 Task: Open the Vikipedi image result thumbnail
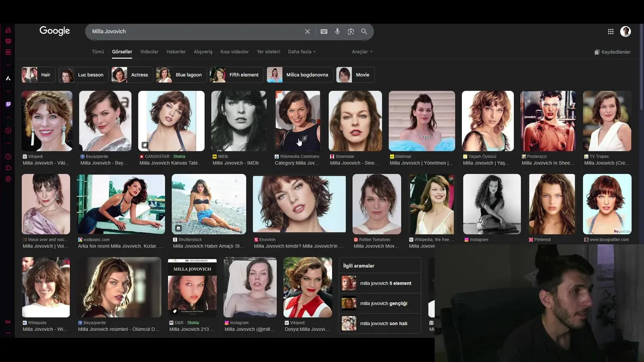(47, 121)
